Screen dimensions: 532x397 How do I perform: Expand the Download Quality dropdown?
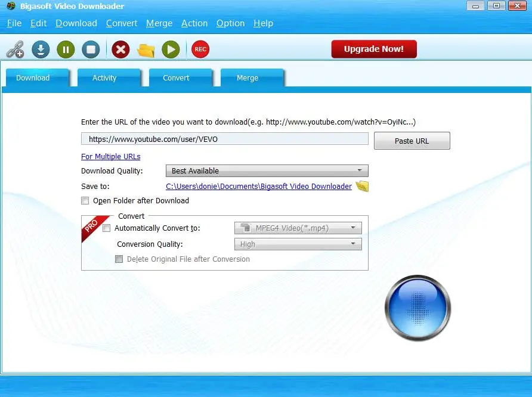(x=267, y=171)
